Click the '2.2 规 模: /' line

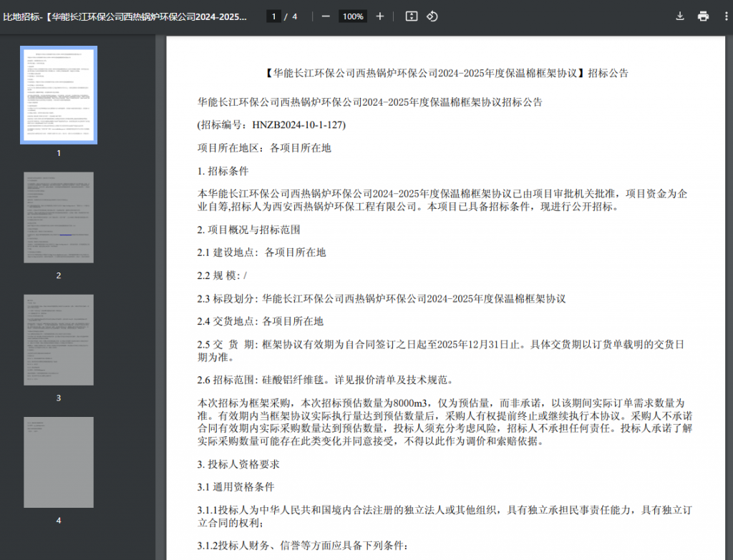[222, 275]
